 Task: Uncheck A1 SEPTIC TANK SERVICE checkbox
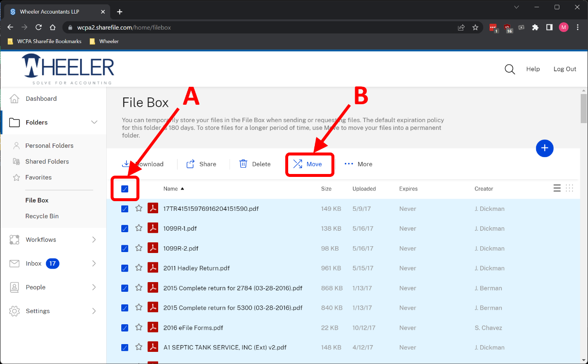point(125,348)
